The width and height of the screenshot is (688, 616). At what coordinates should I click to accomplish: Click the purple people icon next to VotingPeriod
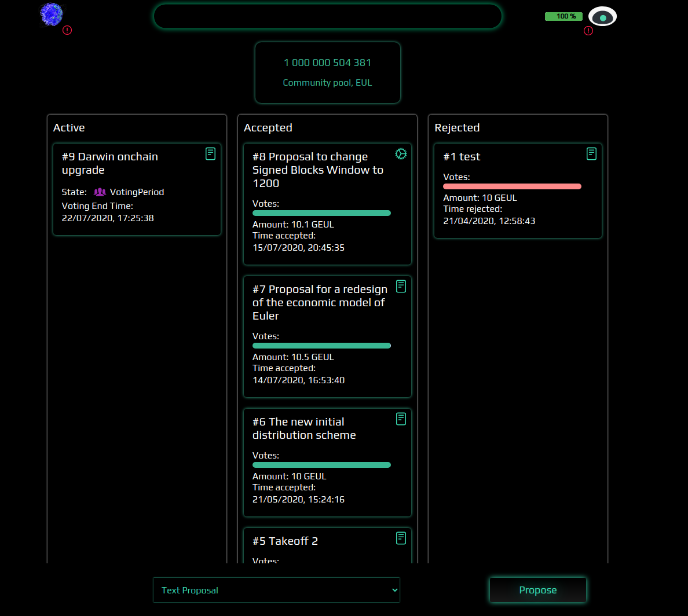click(x=100, y=192)
